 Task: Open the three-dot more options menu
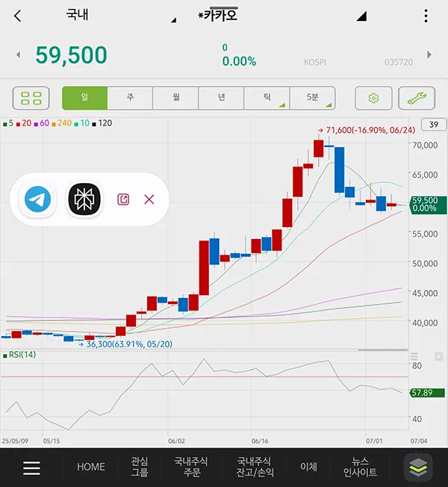(x=426, y=16)
